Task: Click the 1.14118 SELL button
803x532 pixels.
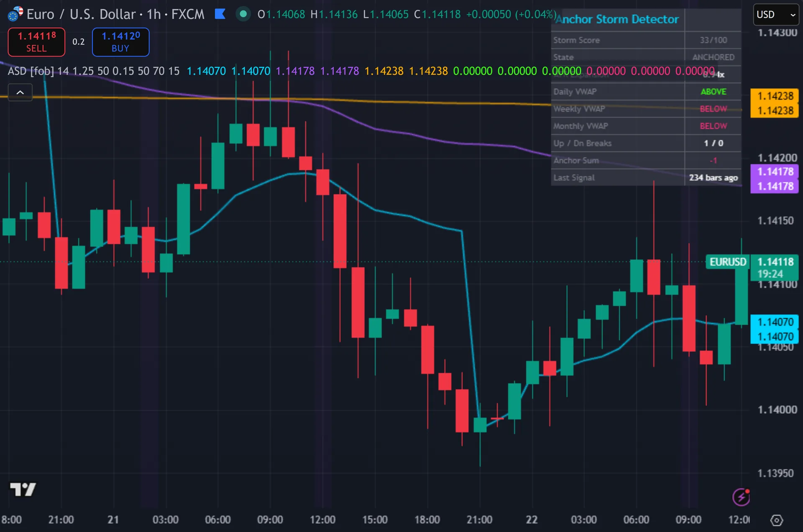Action: (x=36, y=42)
